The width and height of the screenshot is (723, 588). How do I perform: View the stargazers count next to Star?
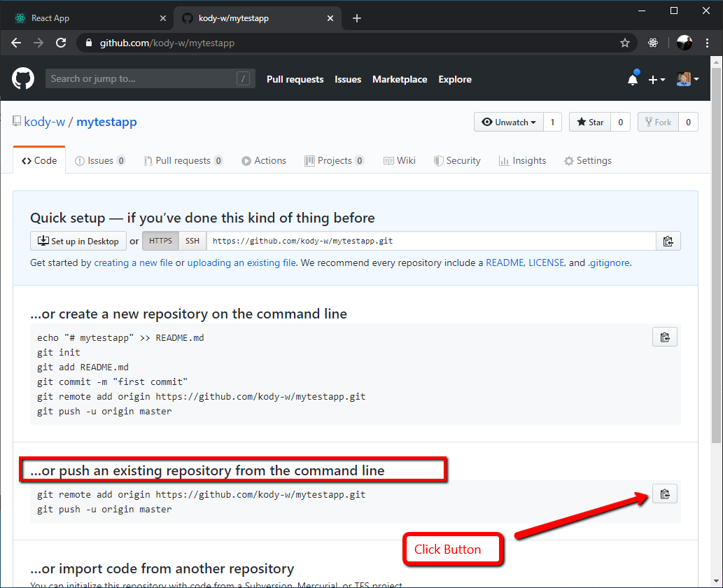pos(621,122)
